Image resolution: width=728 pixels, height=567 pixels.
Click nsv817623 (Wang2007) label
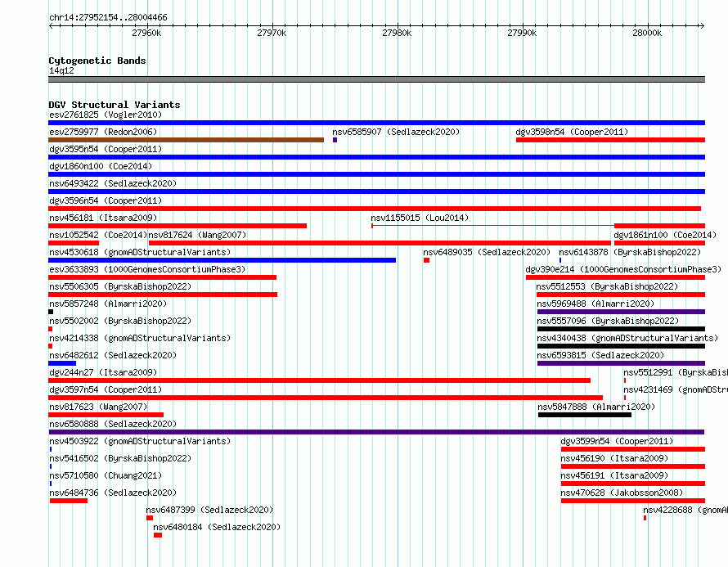98,407
